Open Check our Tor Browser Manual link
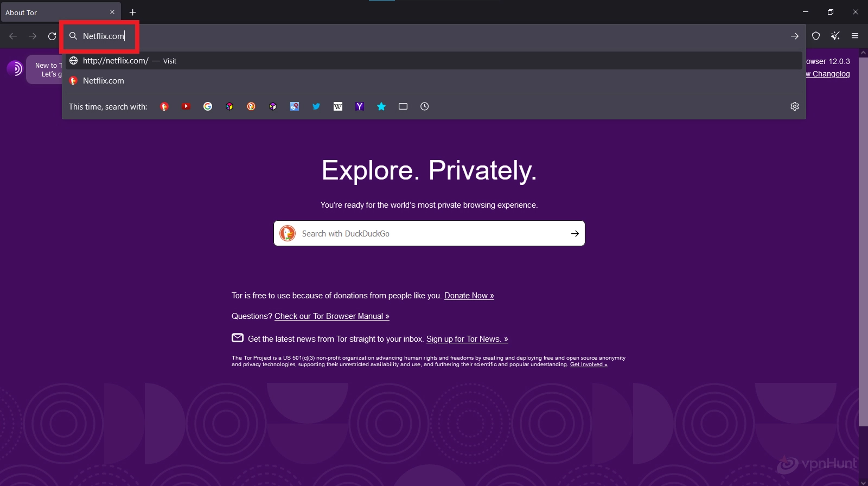 pyautogui.click(x=332, y=316)
